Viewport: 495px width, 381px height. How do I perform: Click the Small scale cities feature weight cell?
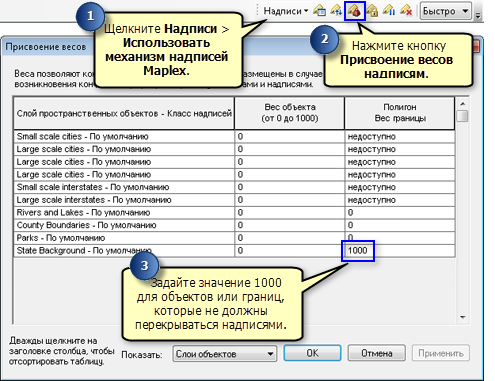[289, 137]
